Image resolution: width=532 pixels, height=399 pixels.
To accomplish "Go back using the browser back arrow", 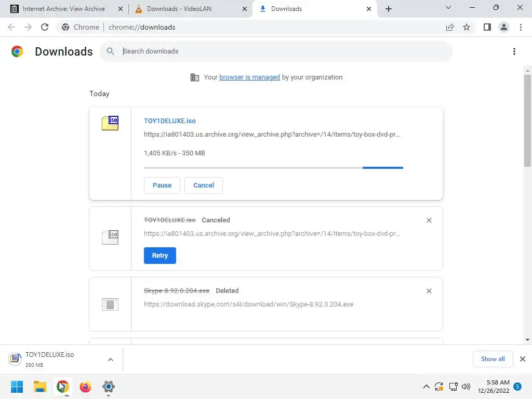I will click(11, 27).
